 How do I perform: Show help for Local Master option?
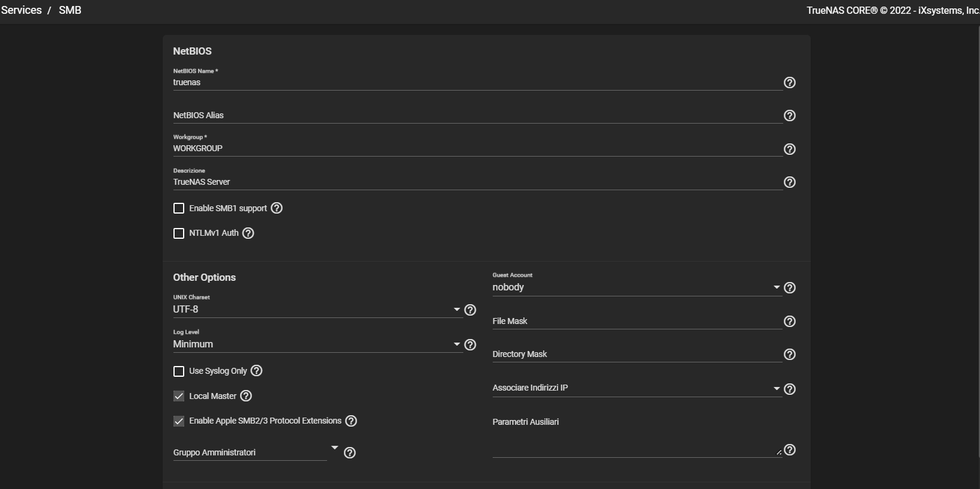[246, 396]
